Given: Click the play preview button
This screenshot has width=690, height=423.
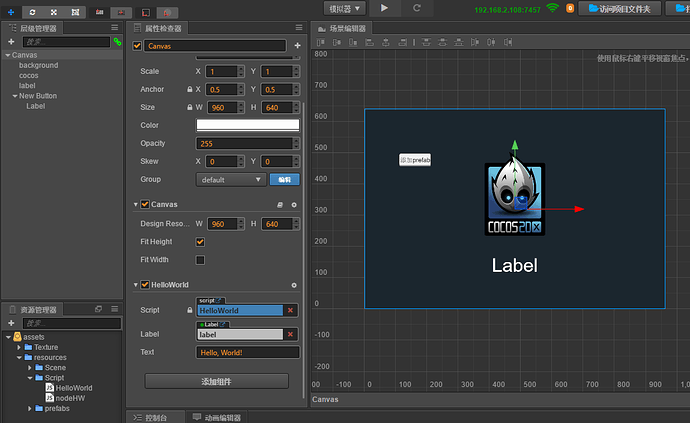Looking at the screenshot, I should (x=384, y=8).
